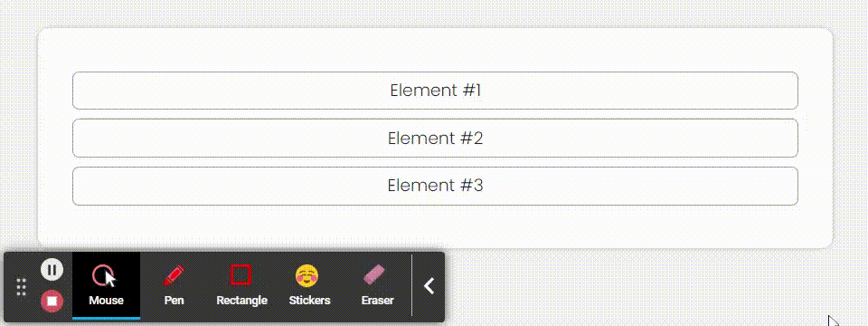The image size is (868, 326).
Task: Collapse the annotation toolbar with chevron
Action: tap(429, 286)
